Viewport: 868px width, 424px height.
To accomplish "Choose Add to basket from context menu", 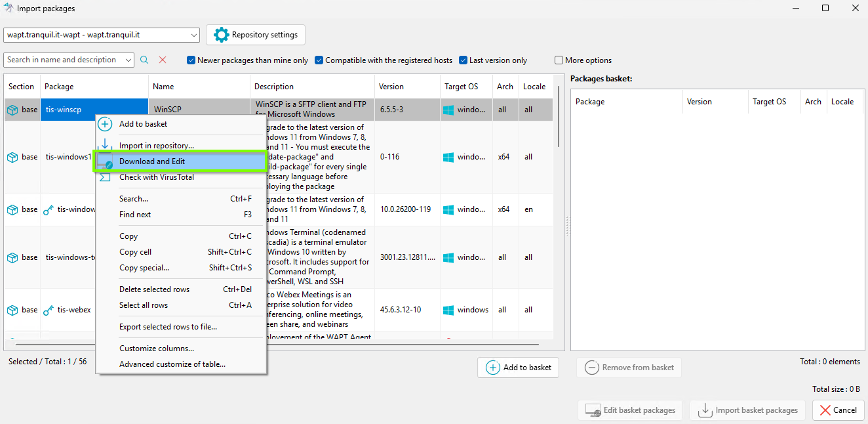I will 181,124.
